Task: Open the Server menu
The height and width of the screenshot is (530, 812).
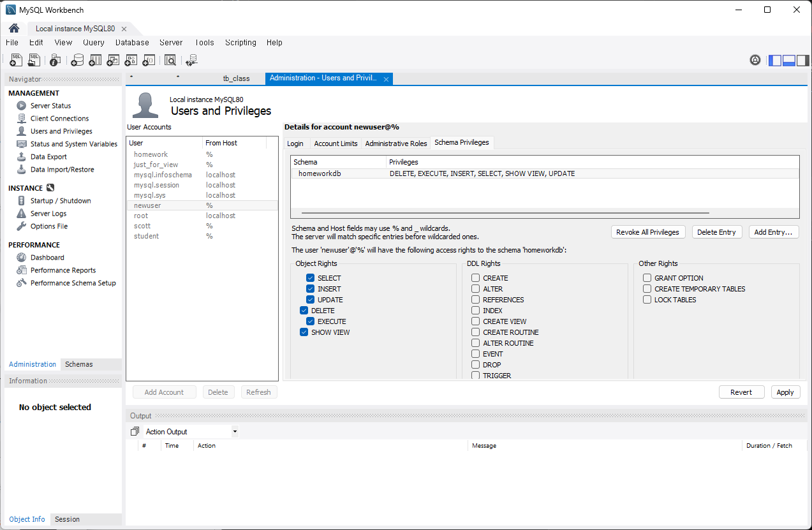Action: point(171,43)
